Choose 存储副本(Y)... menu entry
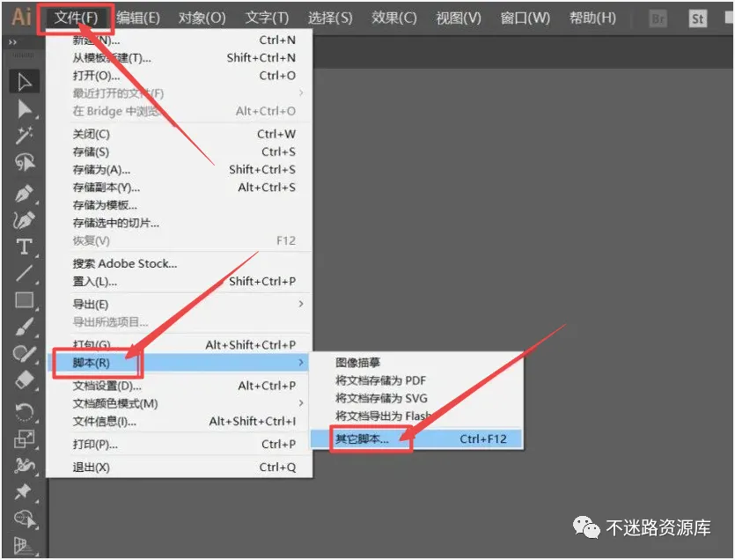The width and height of the screenshot is (735, 560). point(179,188)
